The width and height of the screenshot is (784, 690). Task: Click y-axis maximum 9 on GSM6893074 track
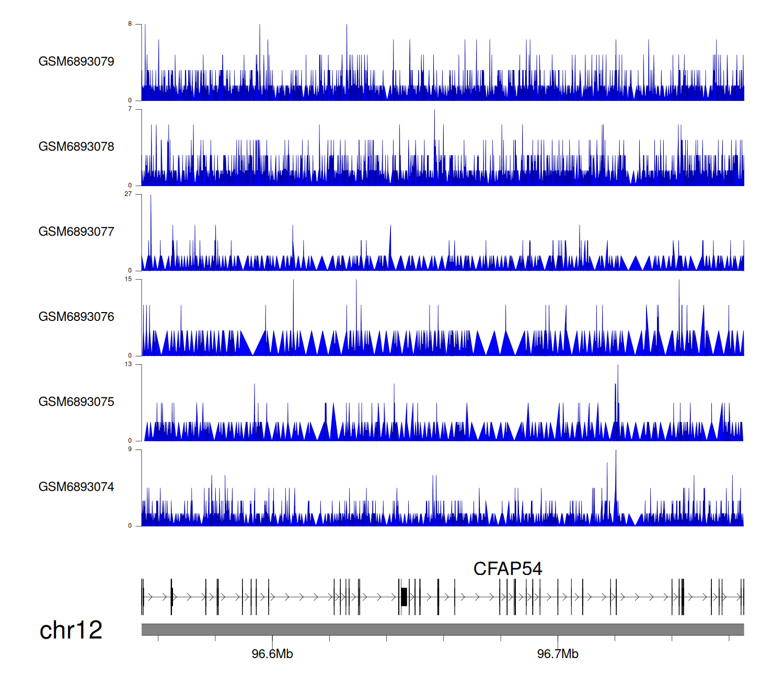tap(130, 450)
